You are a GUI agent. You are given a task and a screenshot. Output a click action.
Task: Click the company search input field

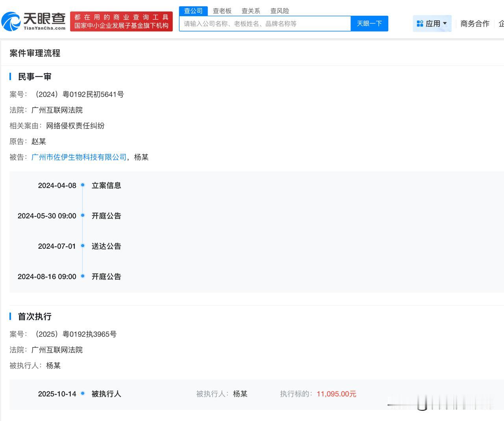point(264,23)
